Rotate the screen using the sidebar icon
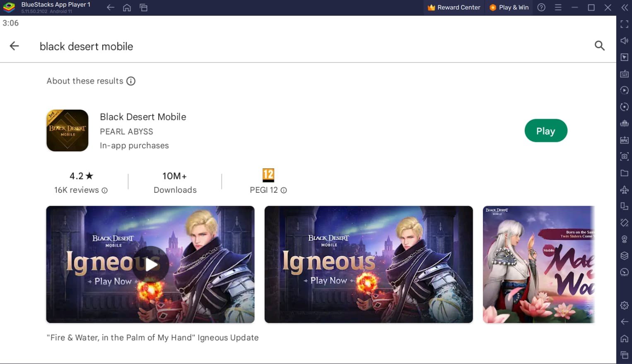632x364 pixels. coord(624,206)
